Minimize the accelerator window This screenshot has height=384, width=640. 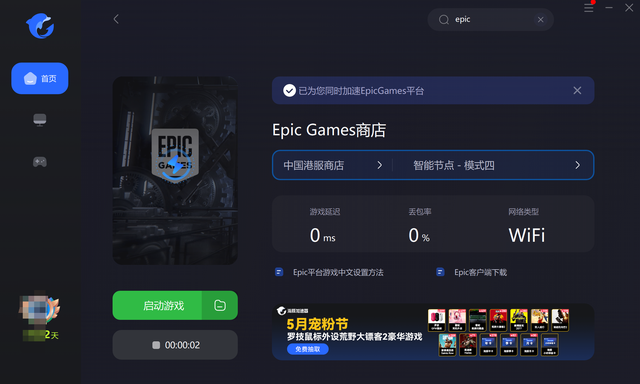[609, 8]
